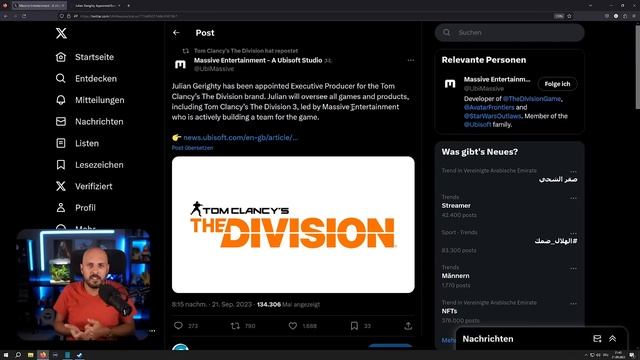Open Lesezeichen bookmarks
Viewport: 640px width, 360px height.
[99, 165]
